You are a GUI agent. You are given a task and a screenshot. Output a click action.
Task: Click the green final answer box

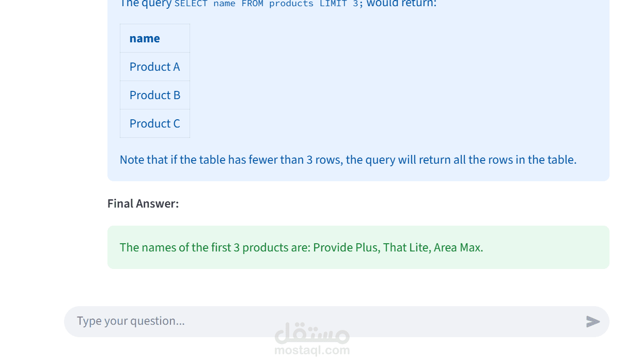click(358, 247)
